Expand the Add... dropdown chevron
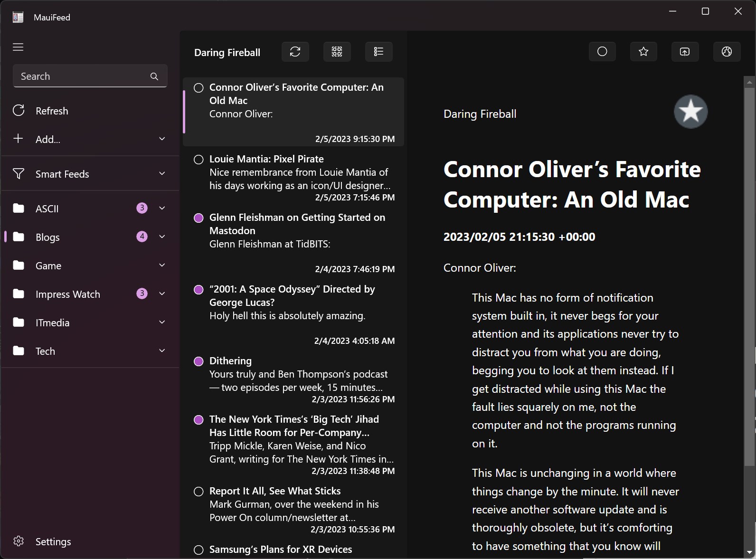Screen dimensions: 756x559 162,139
